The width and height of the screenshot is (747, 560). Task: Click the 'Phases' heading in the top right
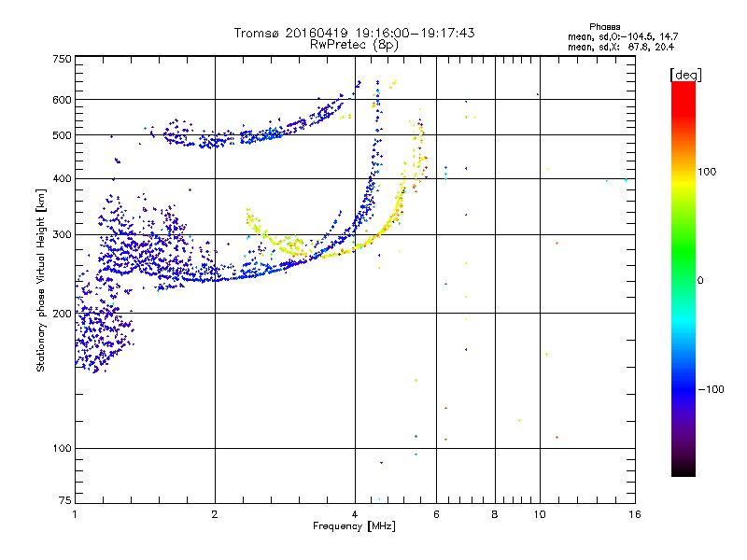[604, 27]
